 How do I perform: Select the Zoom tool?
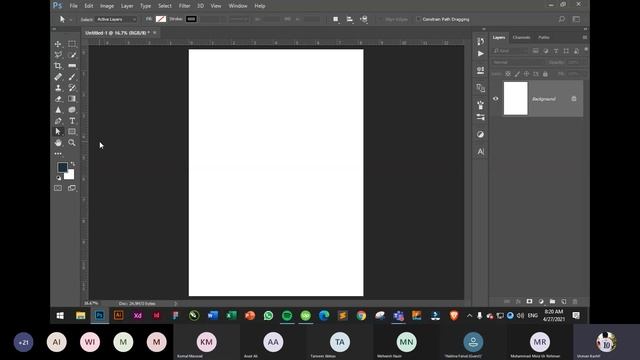click(72, 142)
